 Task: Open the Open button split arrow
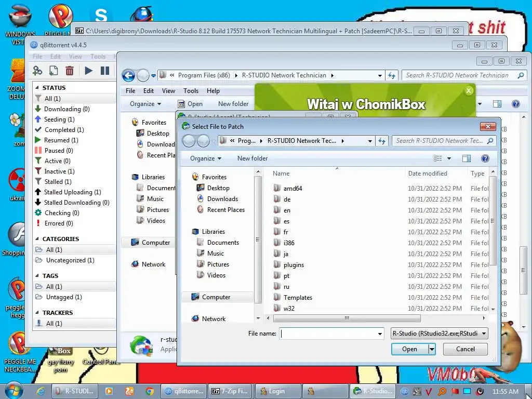point(432,349)
